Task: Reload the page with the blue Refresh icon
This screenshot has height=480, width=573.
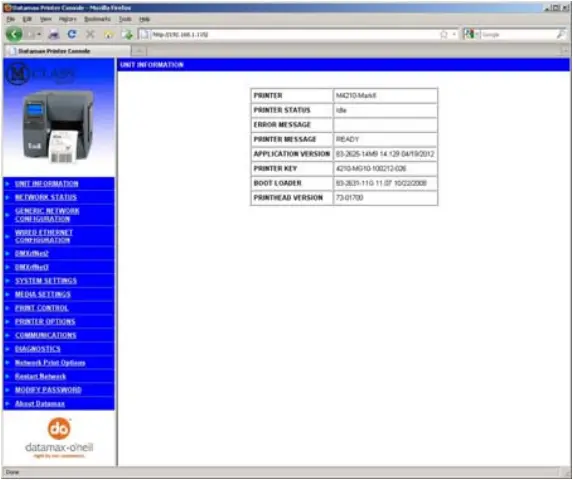Action: click(72, 34)
